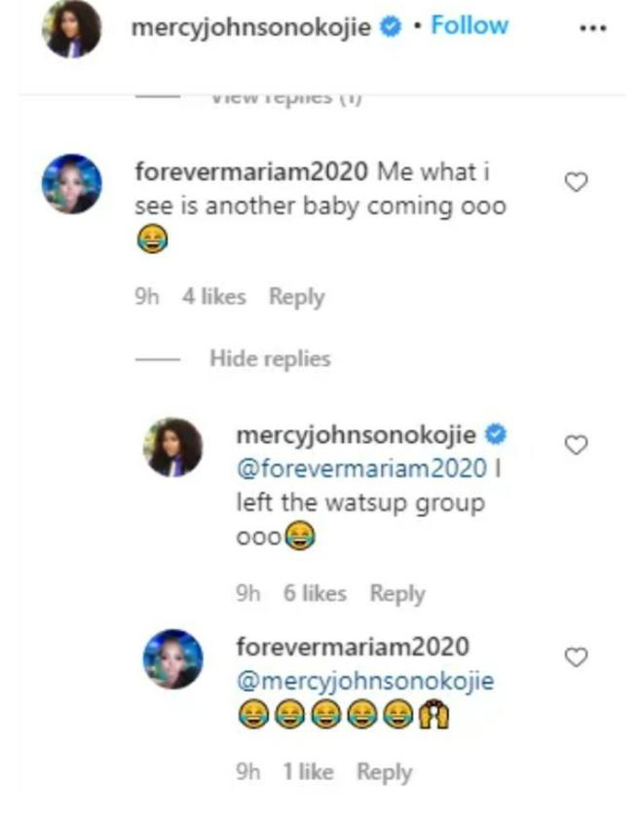Like forevermariam2020's laughing emoji reply
Screen dimensions: 644x821
click(577, 657)
